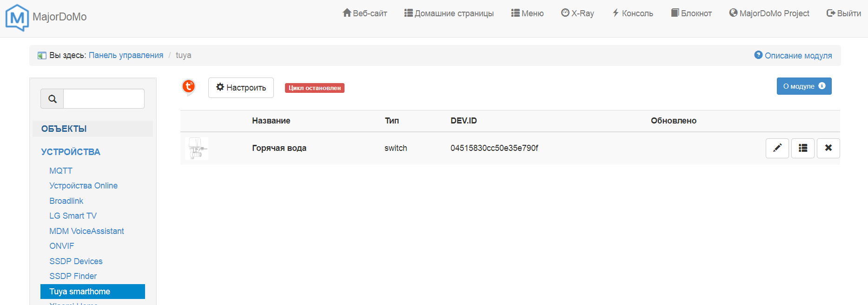Image resolution: width=868 pixels, height=305 pixels.
Task: Click the breadcrumb home panel icon
Action: [42, 55]
